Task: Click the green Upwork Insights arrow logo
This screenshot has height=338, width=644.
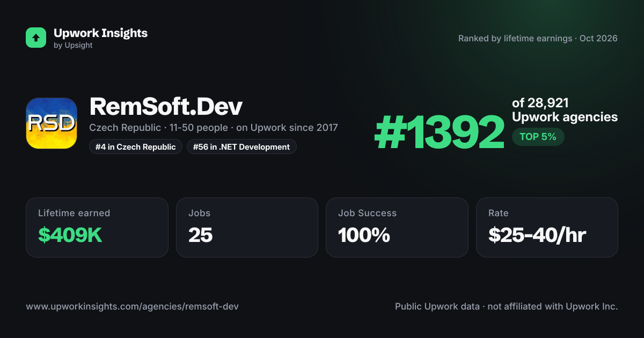Action: pos(36,38)
